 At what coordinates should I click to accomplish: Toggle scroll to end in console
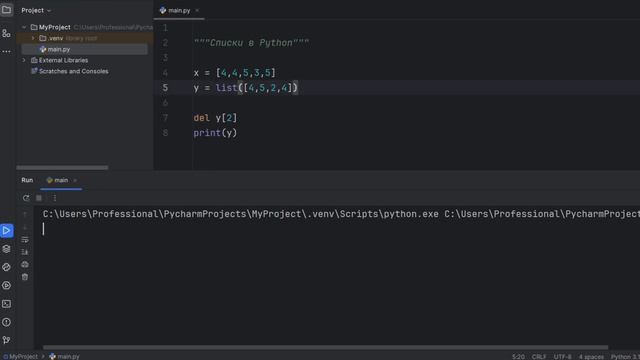pos(25,252)
